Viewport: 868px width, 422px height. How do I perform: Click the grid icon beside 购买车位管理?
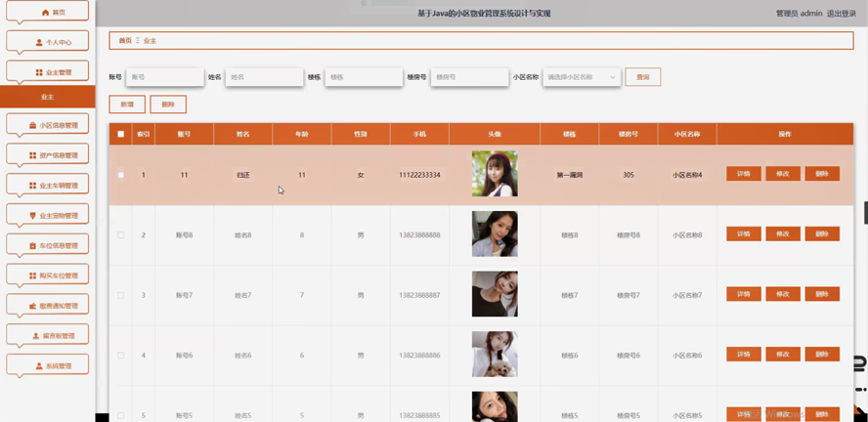(32, 276)
